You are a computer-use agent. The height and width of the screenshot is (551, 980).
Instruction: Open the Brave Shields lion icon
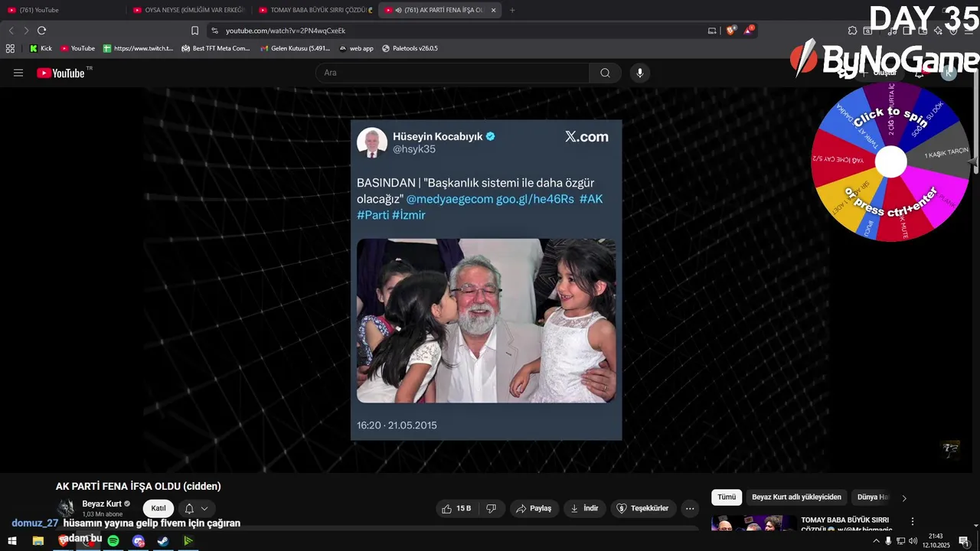point(730,31)
